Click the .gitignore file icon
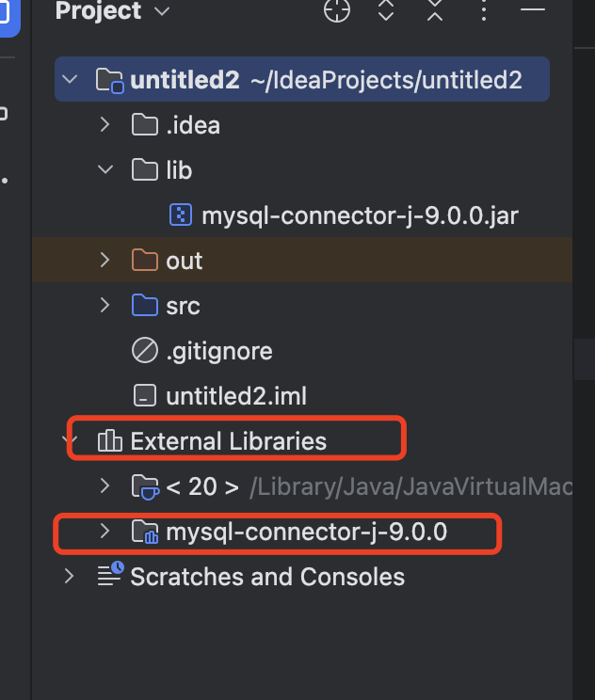This screenshot has height=700, width=595. pyautogui.click(x=144, y=351)
